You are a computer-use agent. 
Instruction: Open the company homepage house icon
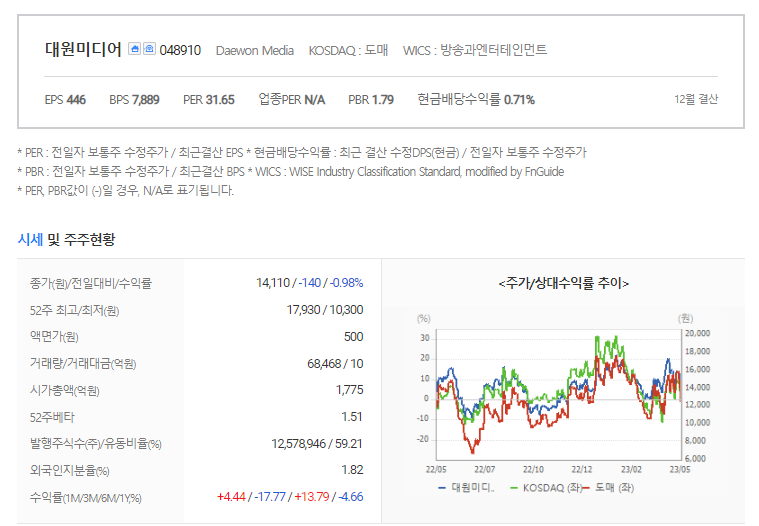tap(135, 49)
